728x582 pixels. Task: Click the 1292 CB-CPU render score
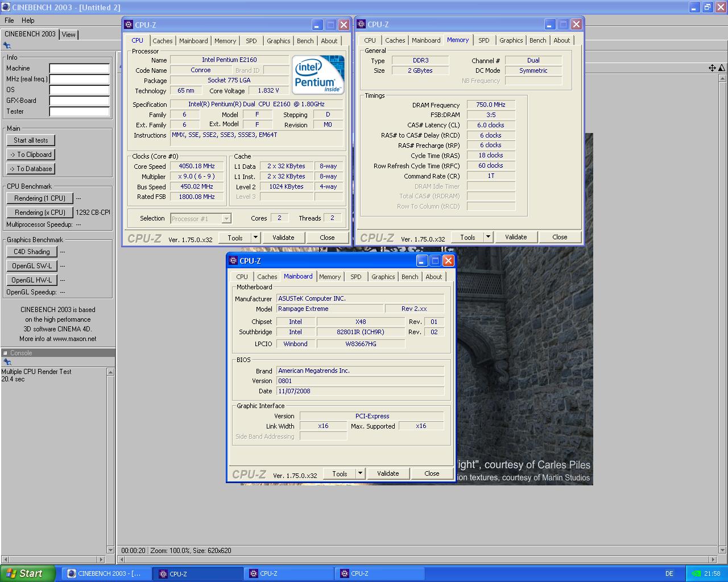pyautogui.click(x=93, y=213)
